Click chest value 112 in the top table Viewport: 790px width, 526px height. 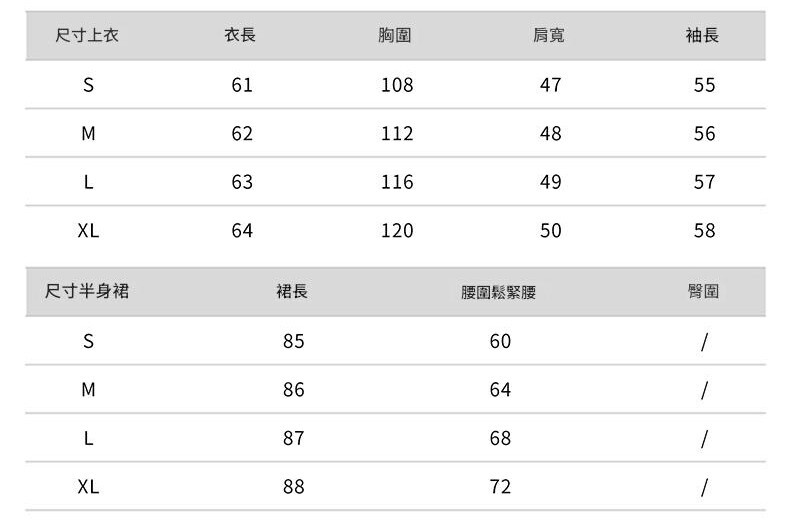(x=397, y=134)
